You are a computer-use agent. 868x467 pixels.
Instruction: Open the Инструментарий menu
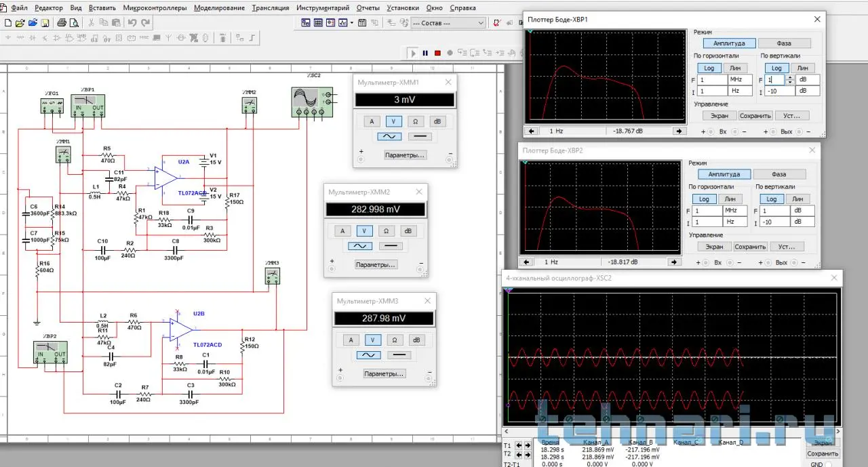pyautogui.click(x=323, y=8)
